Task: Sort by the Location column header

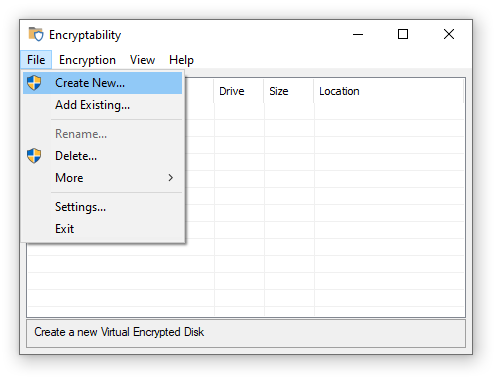Action: tap(389, 91)
